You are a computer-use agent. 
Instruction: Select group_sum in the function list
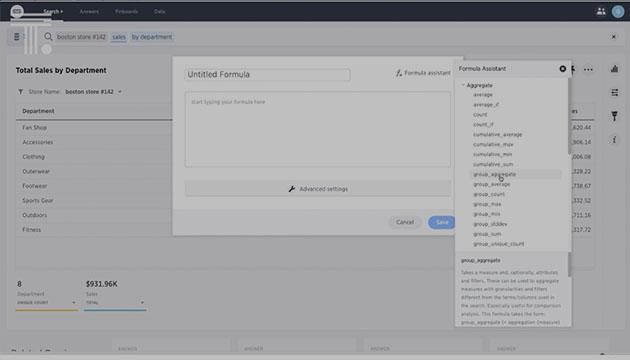click(487, 234)
